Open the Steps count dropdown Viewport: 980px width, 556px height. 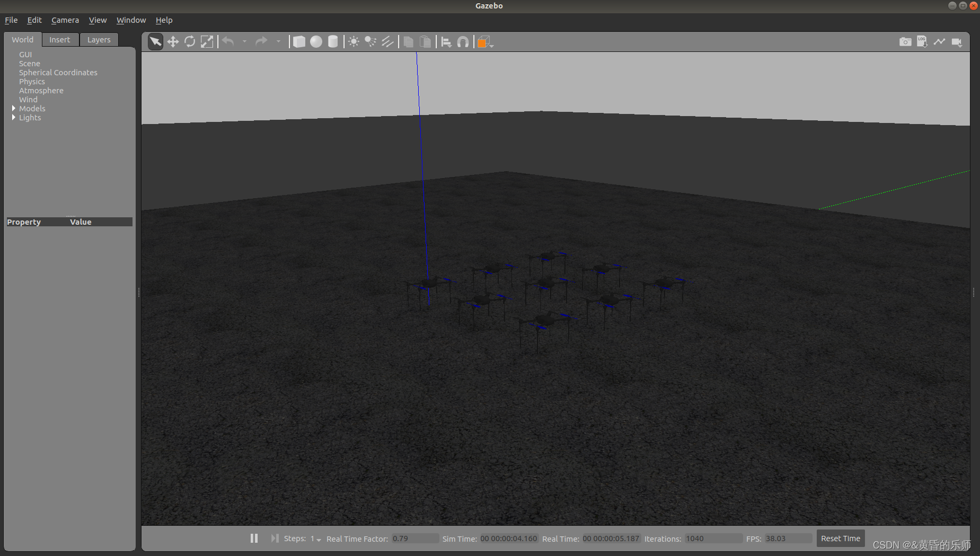[316, 539]
